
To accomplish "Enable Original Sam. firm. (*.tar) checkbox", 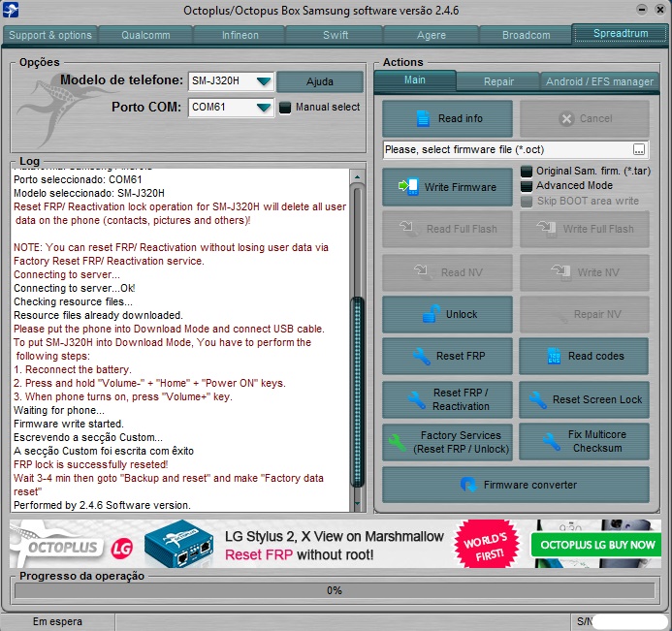I will point(527,172).
